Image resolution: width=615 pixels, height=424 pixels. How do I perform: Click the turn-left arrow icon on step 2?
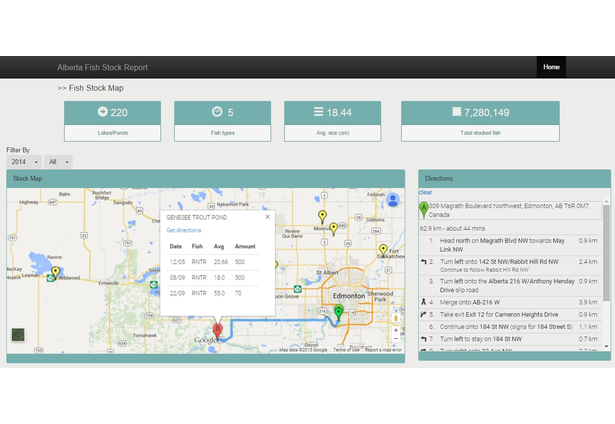[424, 262]
